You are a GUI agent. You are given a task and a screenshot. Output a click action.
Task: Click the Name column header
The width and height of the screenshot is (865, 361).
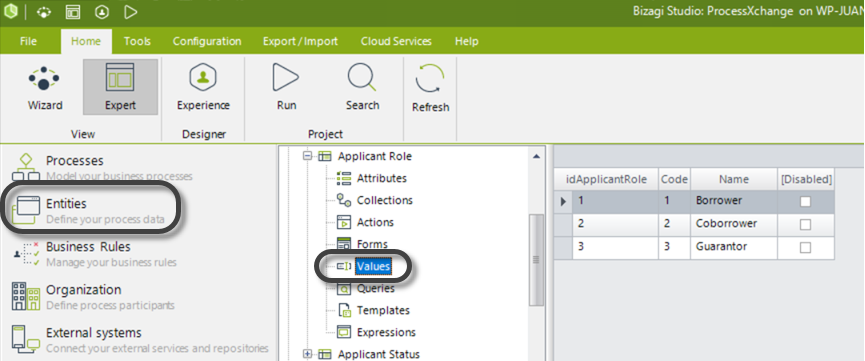point(734,179)
